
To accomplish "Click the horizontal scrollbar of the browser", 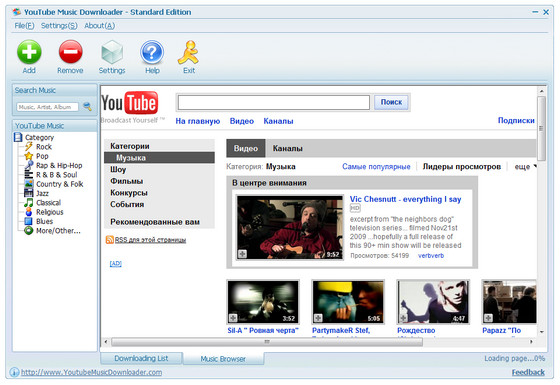I will point(267,342).
